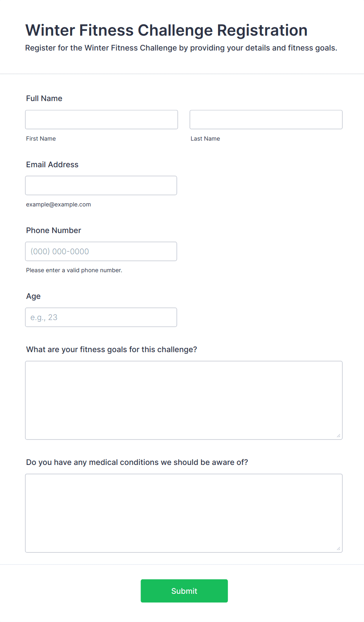Click the Winter Fitness Challenge Registration heading
364x622 pixels.
[166, 30]
